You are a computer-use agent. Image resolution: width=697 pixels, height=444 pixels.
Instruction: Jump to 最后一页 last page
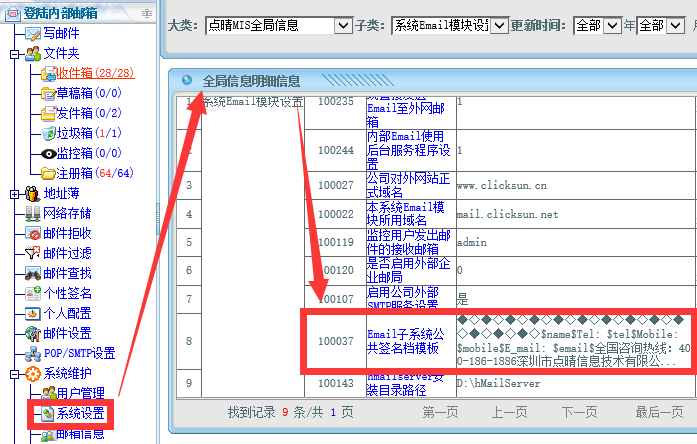(x=660, y=411)
